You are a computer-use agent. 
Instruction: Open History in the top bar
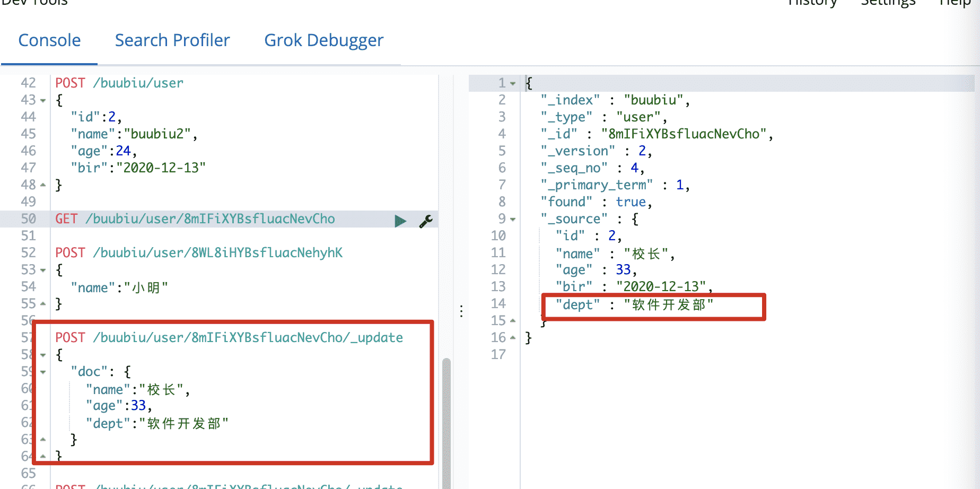click(x=812, y=3)
